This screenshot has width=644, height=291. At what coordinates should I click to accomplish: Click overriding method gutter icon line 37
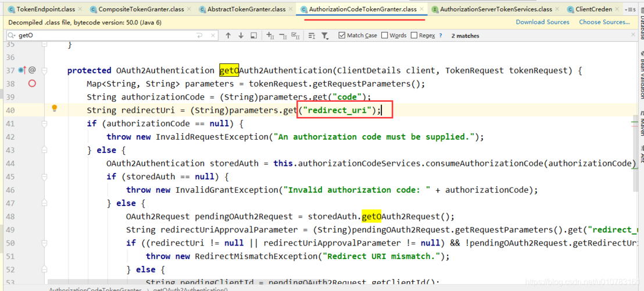coord(22,70)
